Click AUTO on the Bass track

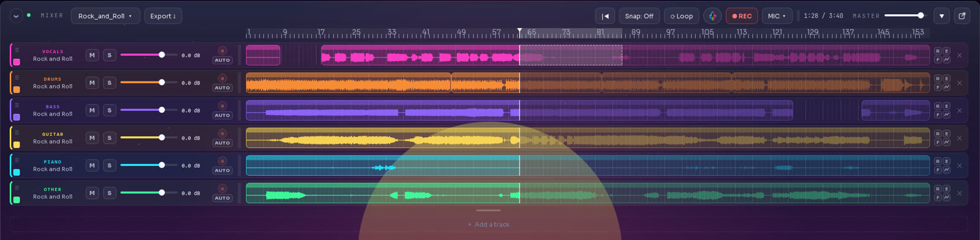tap(222, 115)
